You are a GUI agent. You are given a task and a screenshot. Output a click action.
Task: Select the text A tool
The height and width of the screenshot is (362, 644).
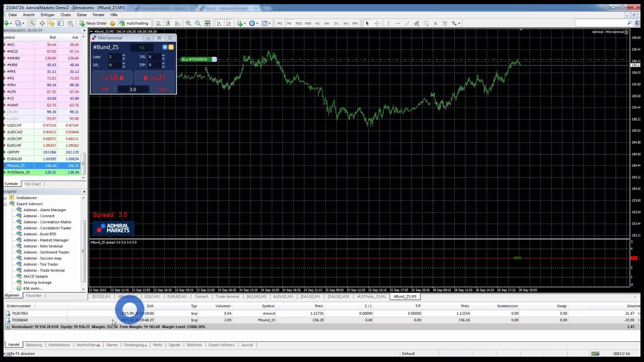coord(435,23)
